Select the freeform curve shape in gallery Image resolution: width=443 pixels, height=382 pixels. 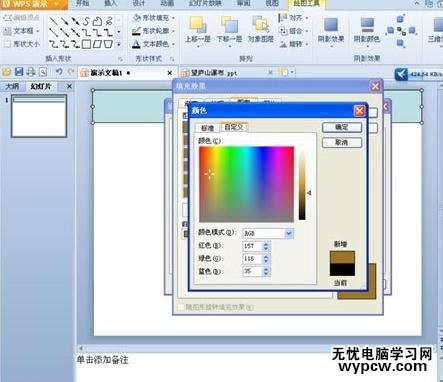[86, 22]
